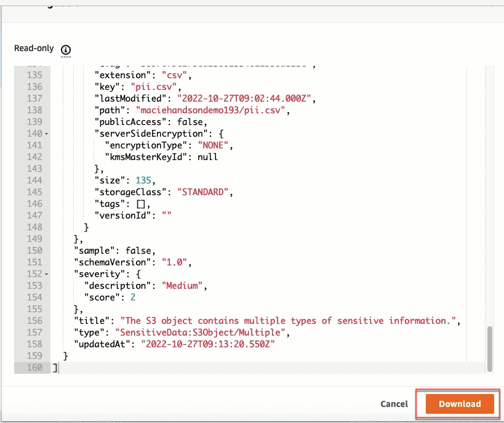The width and height of the screenshot is (504, 423).
Task: Click the "Medium" severity description
Action: 182,286
